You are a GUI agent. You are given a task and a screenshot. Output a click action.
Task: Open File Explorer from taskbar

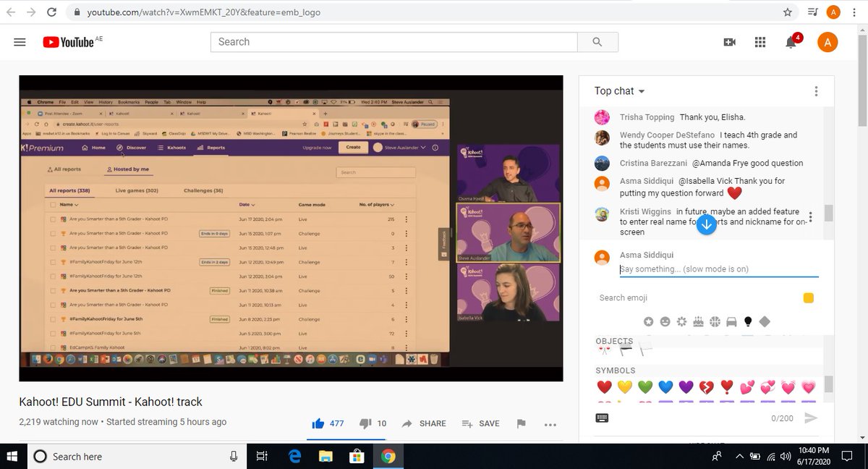tap(325, 456)
